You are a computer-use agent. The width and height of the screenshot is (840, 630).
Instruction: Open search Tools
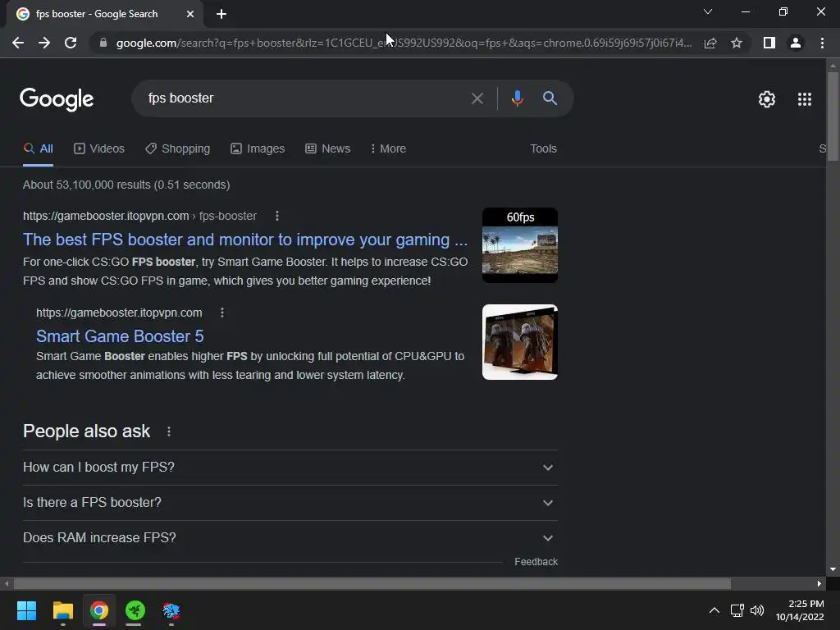tap(543, 149)
